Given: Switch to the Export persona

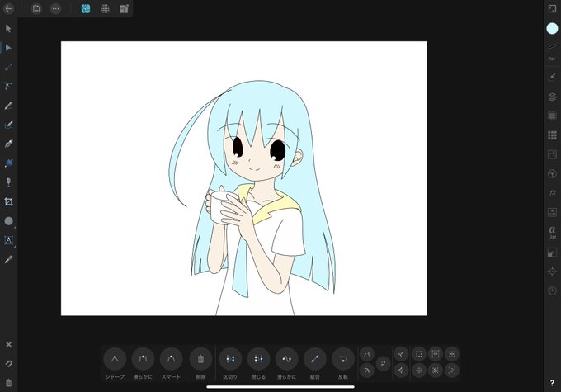Looking at the screenshot, I should click(x=124, y=8).
